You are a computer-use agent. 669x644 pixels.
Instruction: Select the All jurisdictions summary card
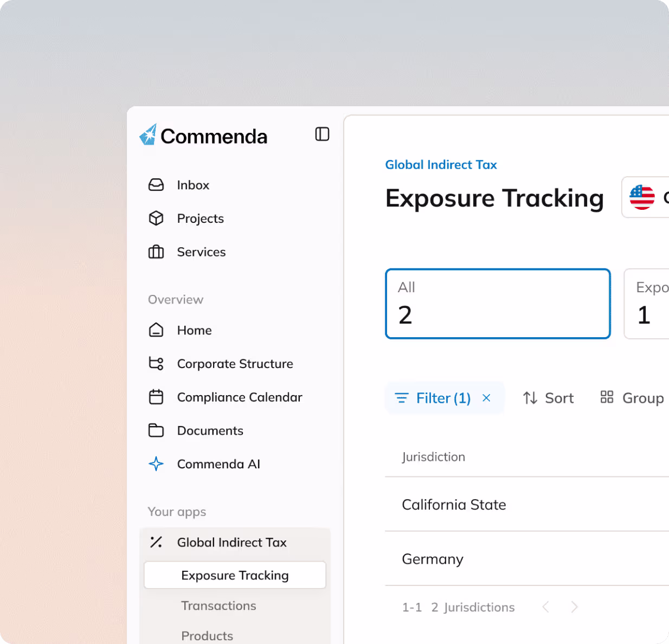(x=498, y=304)
